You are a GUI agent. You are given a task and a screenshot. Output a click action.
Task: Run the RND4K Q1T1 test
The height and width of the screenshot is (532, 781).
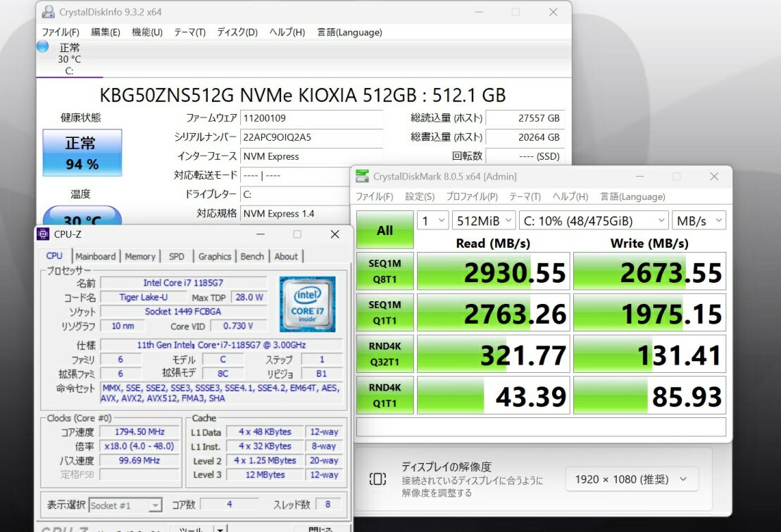point(385,395)
